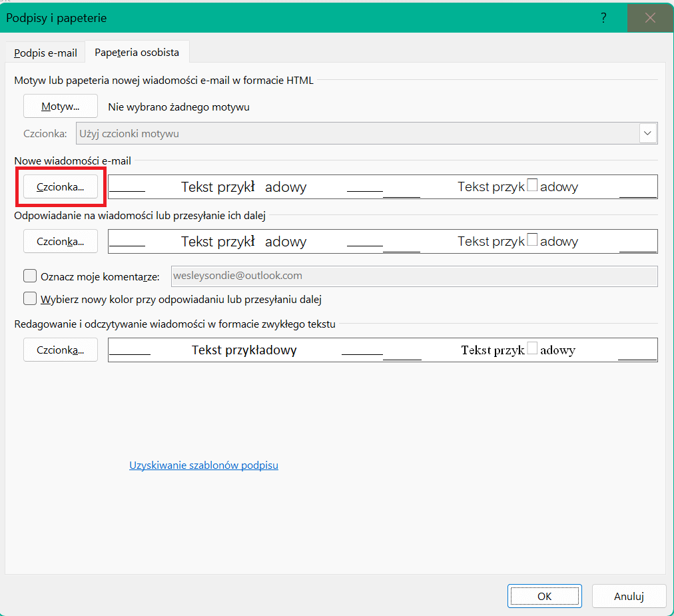Click the Użyj czcionki motywu combo box
Image resolution: width=674 pixels, height=616 pixels.
(357, 133)
